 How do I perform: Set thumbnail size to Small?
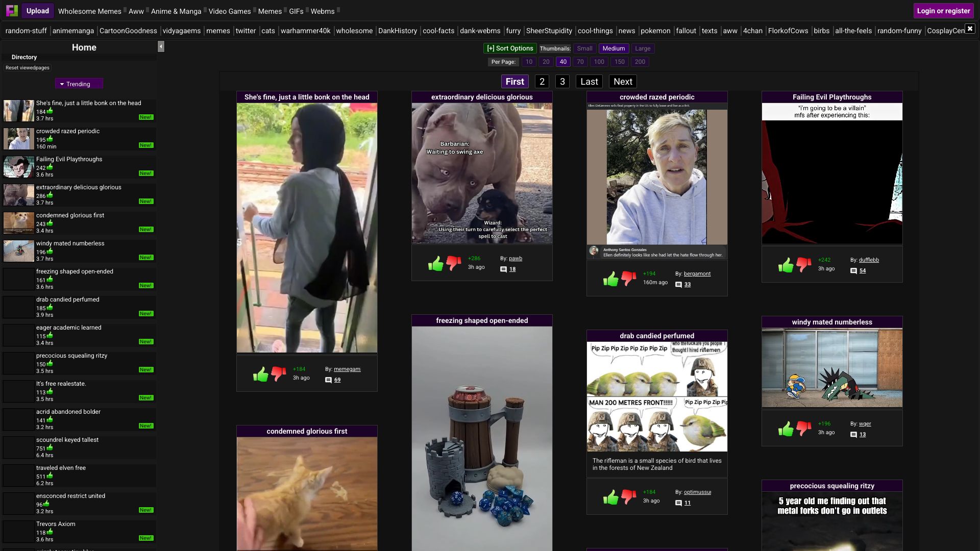(584, 48)
